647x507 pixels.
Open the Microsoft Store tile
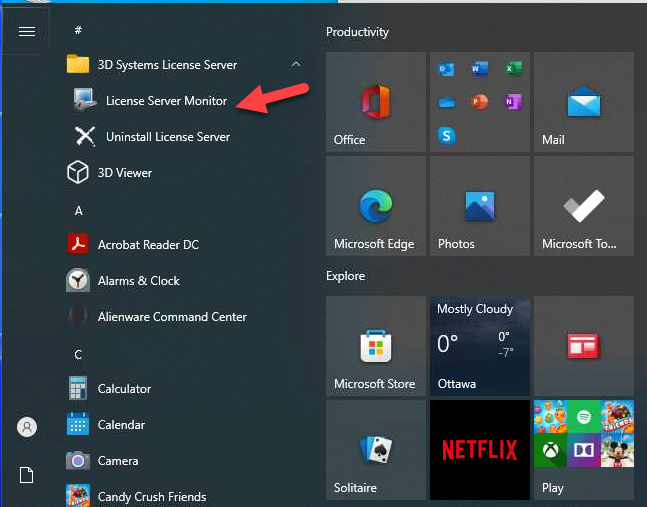[x=375, y=346]
